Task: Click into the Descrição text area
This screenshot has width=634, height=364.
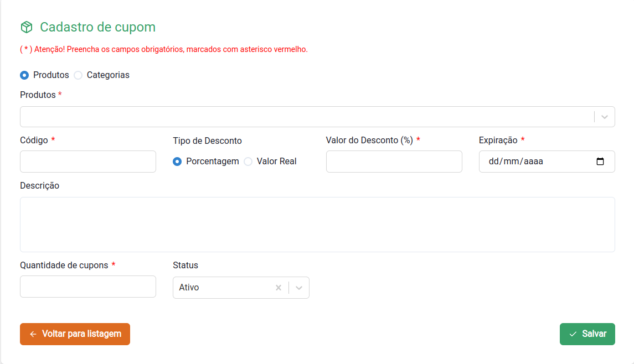Action: tap(317, 225)
